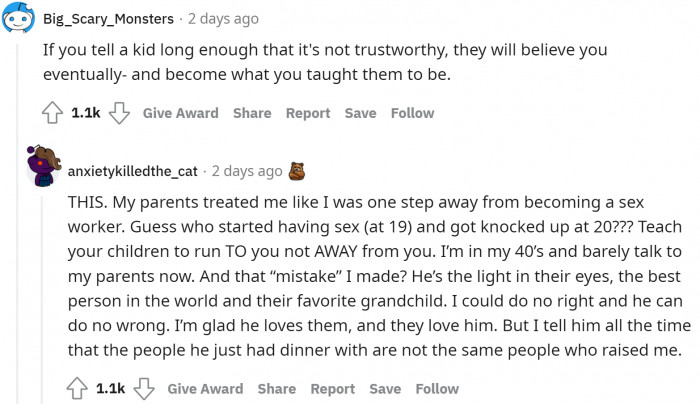
Task: Save the top comment
Action: coord(360,114)
